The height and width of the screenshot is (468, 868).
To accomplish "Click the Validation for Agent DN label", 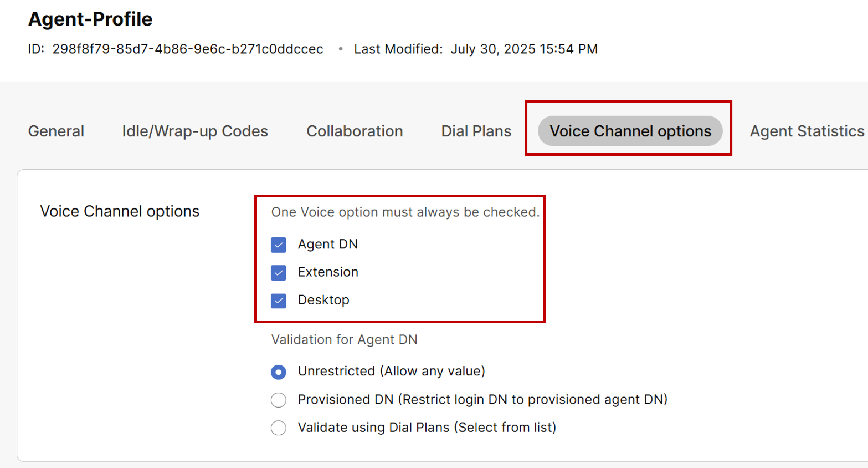I will (x=344, y=340).
